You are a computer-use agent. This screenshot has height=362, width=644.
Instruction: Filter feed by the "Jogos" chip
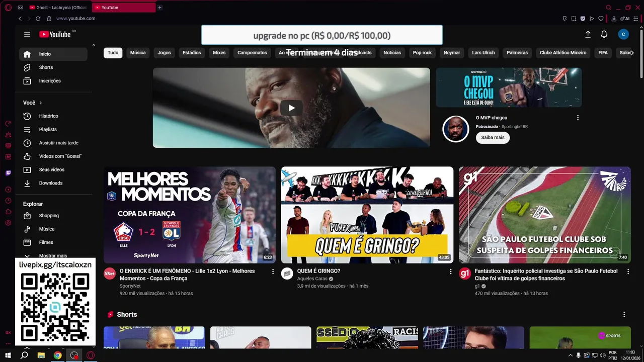[164, 53]
